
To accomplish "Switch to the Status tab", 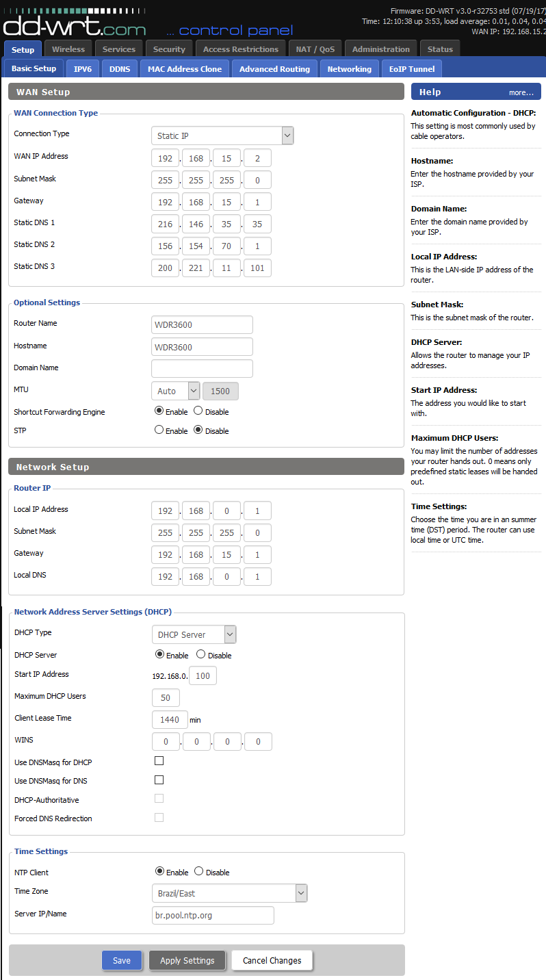I will [x=440, y=49].
